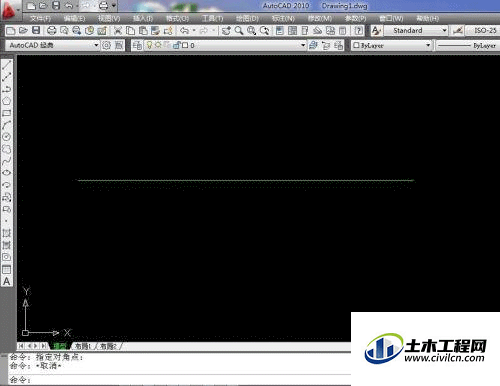Select the Region tool
500x386 pixels.
point(7,257)
